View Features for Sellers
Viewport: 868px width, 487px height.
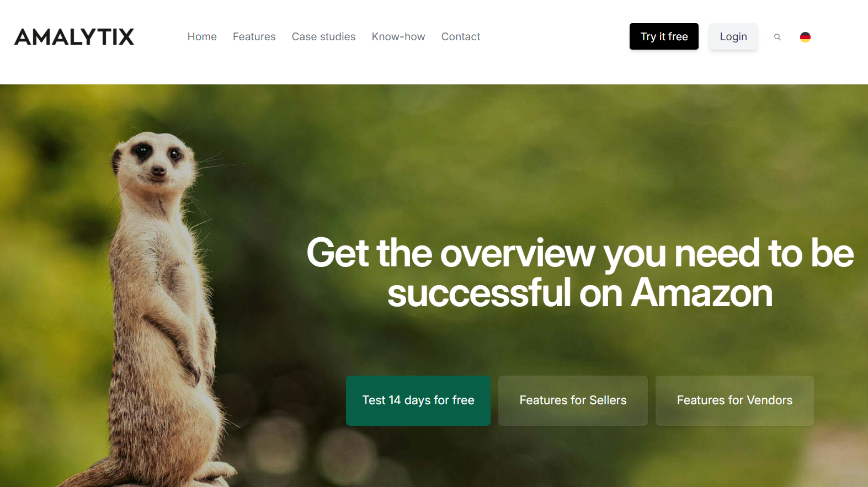(x=573, y=400)
